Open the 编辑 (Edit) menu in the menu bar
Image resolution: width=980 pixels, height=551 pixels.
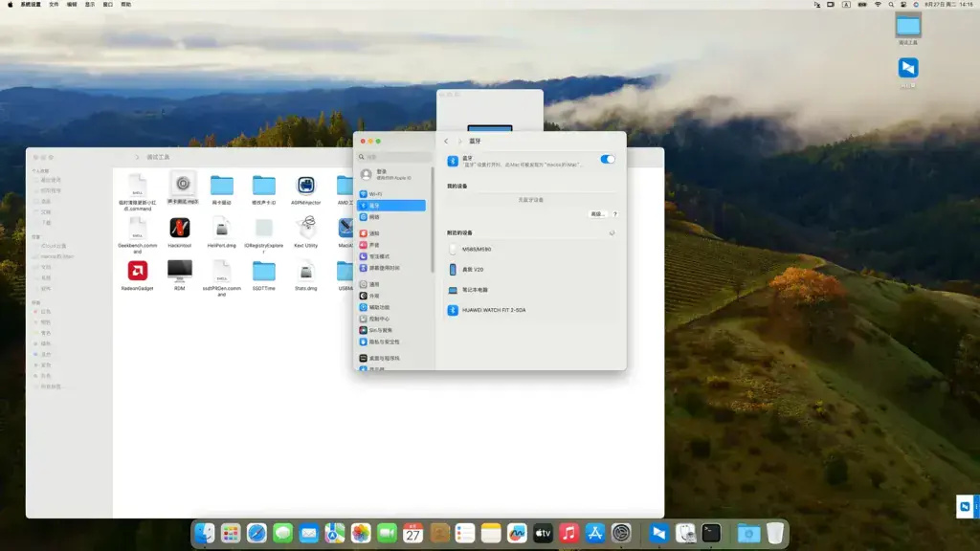(x=72, y=5)
